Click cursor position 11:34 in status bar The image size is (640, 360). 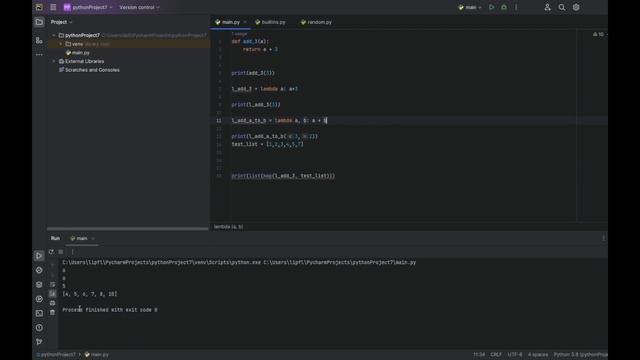point(479,355)
